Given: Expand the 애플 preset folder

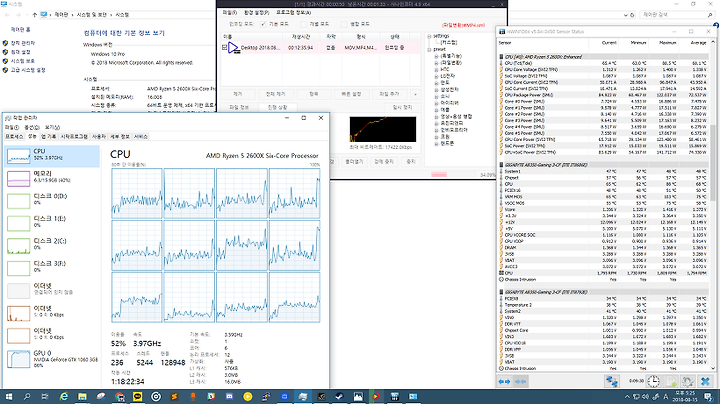Looking at the screenshot, I should 436,110.
